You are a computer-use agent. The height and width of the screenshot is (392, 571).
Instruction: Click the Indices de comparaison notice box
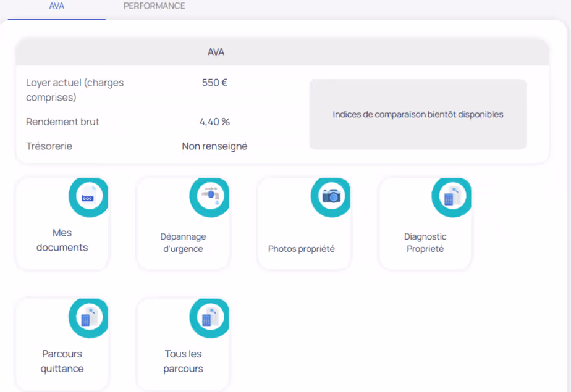pyautogui.click(x=418, y=114)
